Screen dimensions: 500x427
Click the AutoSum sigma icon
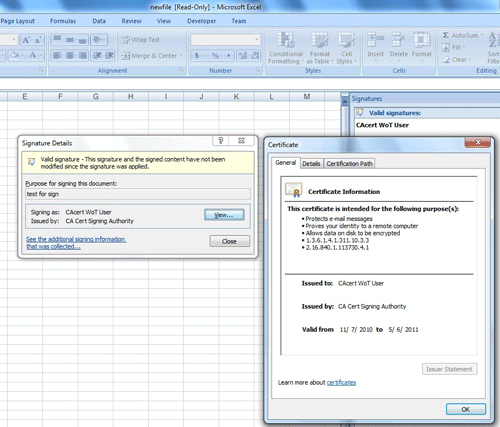(x=446, y=35)
